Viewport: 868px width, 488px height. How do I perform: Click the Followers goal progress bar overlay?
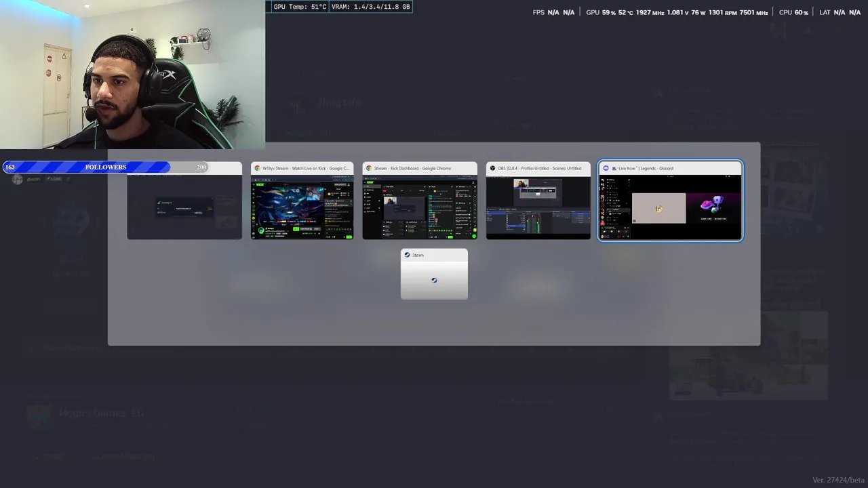coord(106,167)
